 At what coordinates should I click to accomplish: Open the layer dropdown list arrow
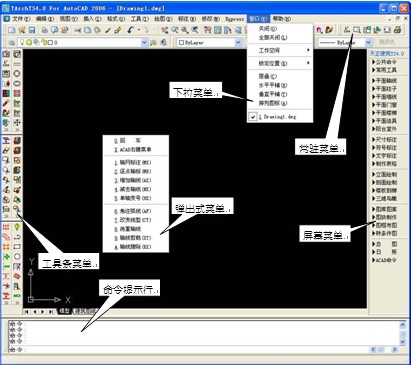[x=144, y=42]
